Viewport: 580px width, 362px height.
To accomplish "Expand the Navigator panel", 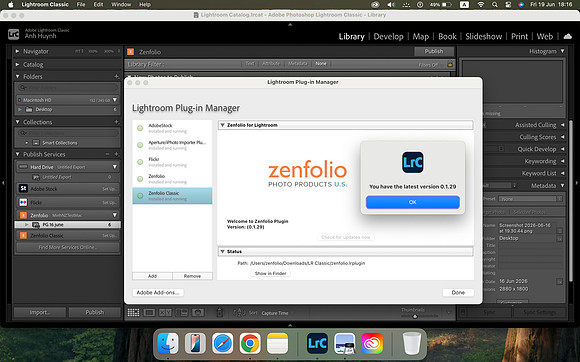I will coord(17,51).
